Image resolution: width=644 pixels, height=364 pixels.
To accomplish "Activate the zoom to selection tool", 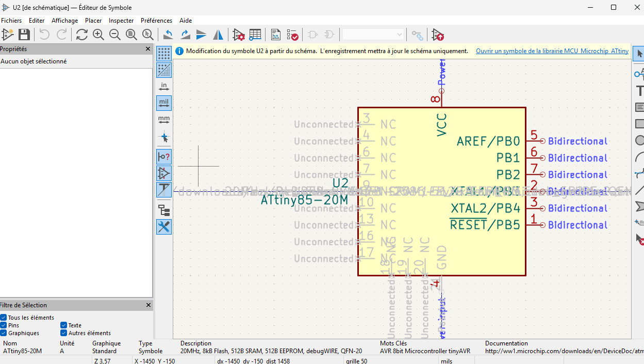I will 148,35.
